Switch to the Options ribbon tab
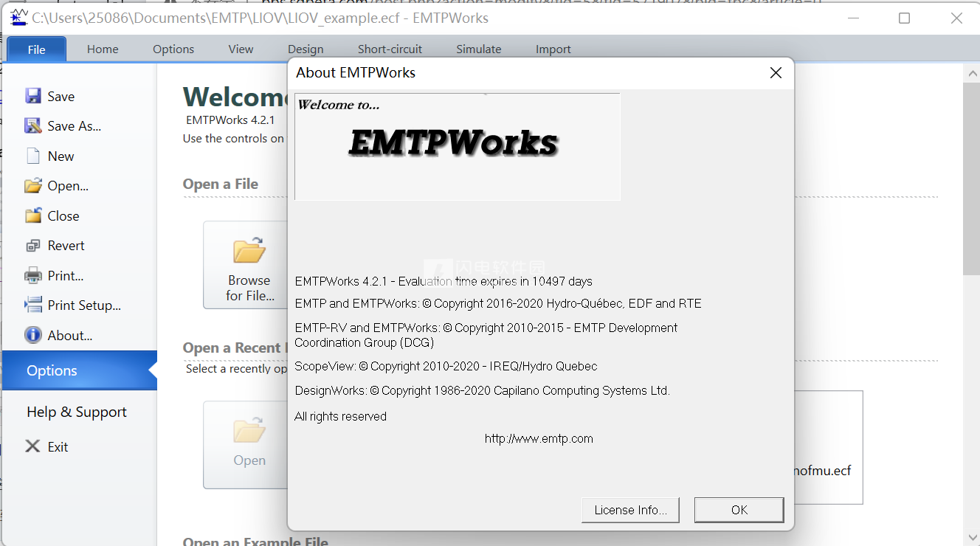The height and width of the screenshot is (546, 980). pos(173,49)
